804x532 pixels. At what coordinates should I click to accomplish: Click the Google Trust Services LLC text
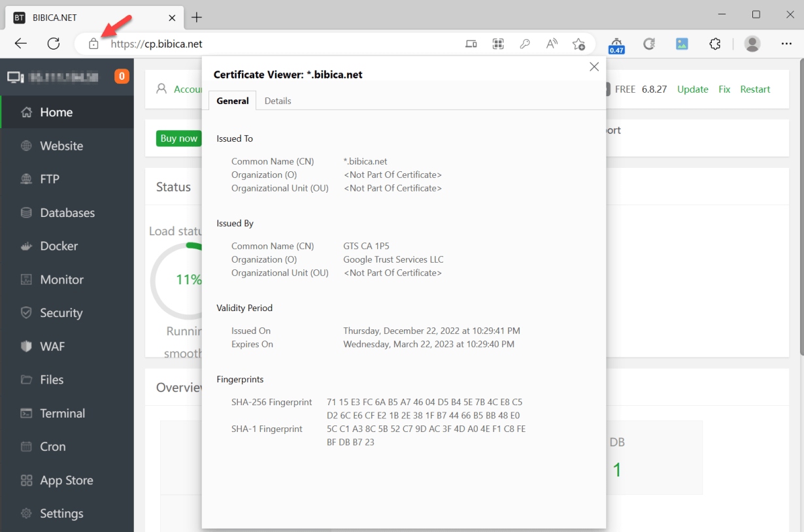(394, 259)
